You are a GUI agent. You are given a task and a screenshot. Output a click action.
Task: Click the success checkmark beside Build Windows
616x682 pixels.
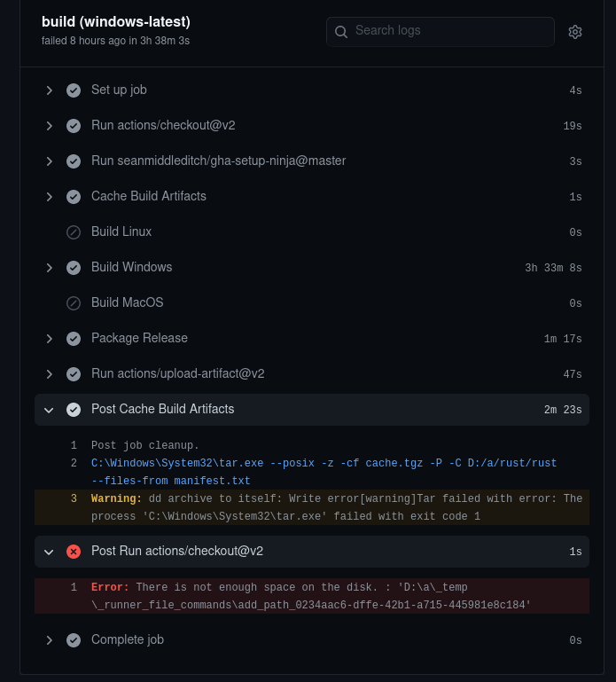(x=74, y=268)
